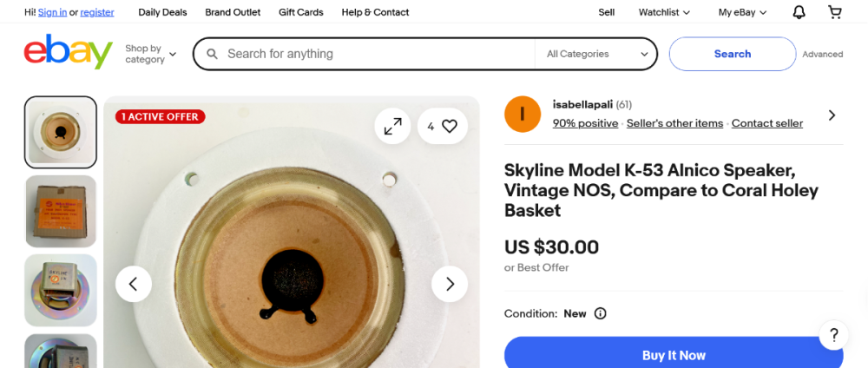Open the My eBay menu
The width and height of the screenshot is (868, 368).
[743, 12]
